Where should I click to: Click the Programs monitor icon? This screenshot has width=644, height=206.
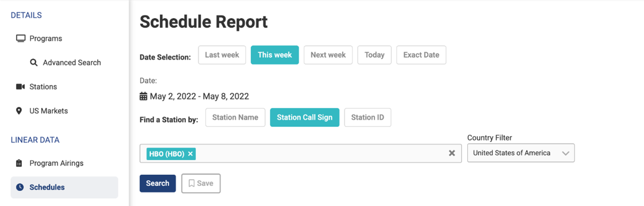coord(20,39)
